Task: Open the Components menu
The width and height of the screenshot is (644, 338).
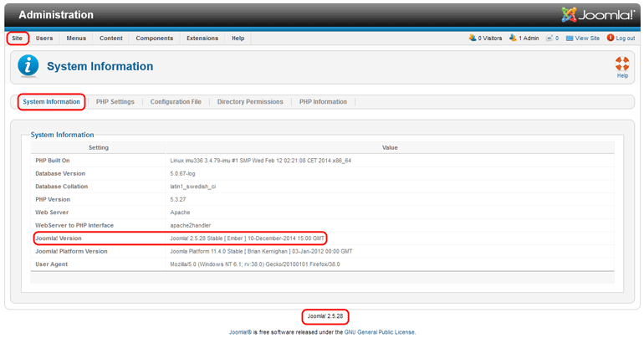Action: tap(155, 38)
